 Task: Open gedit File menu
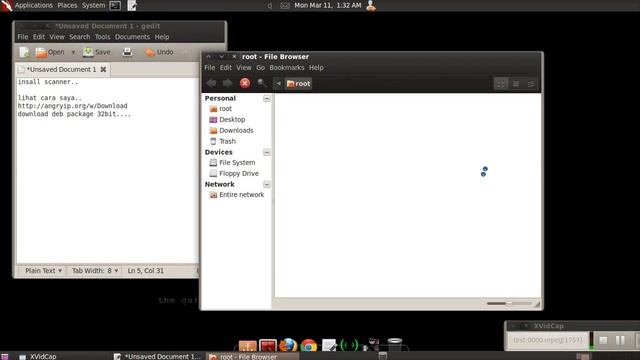click(x=23, y=37)
